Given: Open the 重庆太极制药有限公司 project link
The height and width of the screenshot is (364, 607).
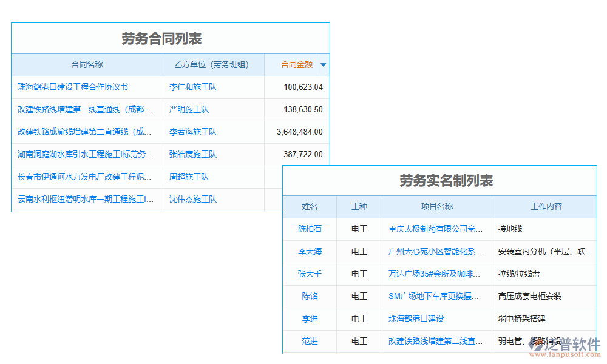Looking at the screenshot, I should [435, 229].
